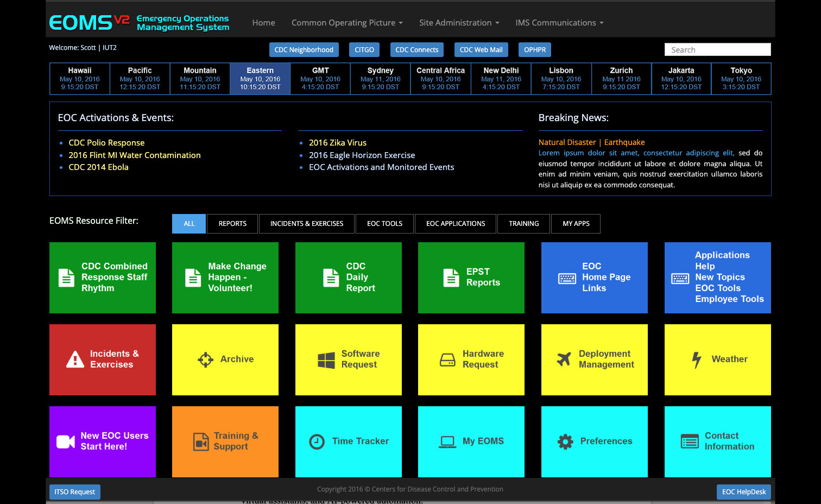Click the laptop icon on My EOMS tile
The height and width of the screenshot is (504, 821).
tap(447, 442)
